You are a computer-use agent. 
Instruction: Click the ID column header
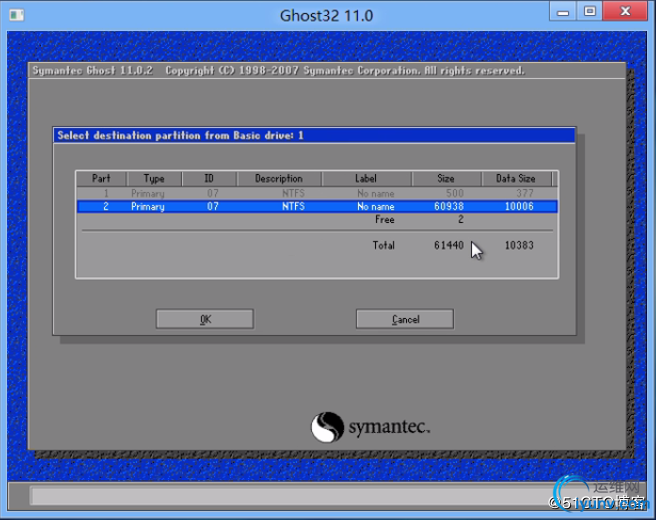click(x=209, y=179)
